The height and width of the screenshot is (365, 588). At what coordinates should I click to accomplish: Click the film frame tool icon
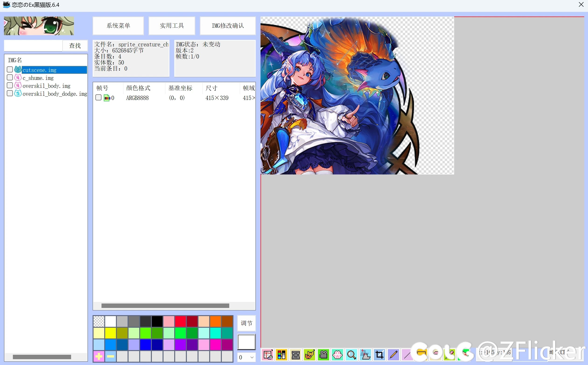(x=296, y=355)
